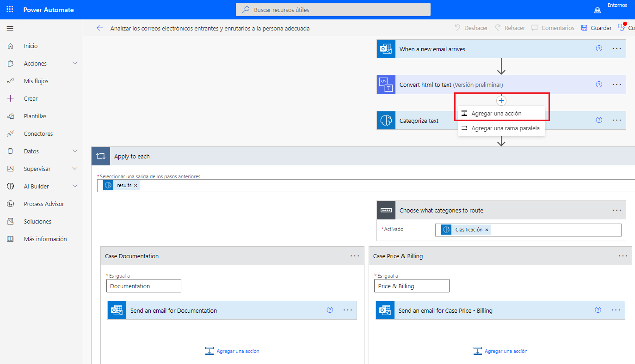Expand the Acciones menu chevron
The width and height of the screenshot is (635, 364).
tap(75, 63)
